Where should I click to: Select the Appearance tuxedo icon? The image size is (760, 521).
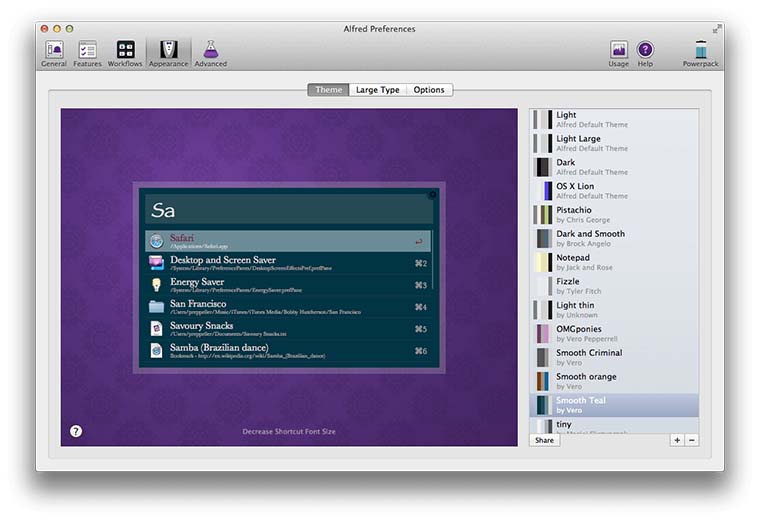(x=169, y=49)
